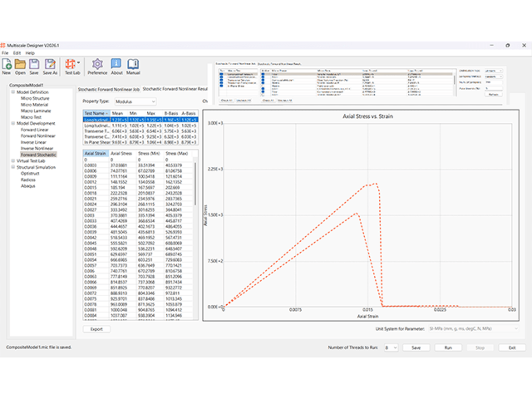Open the Test Lab tool icon

click(70, 64)
